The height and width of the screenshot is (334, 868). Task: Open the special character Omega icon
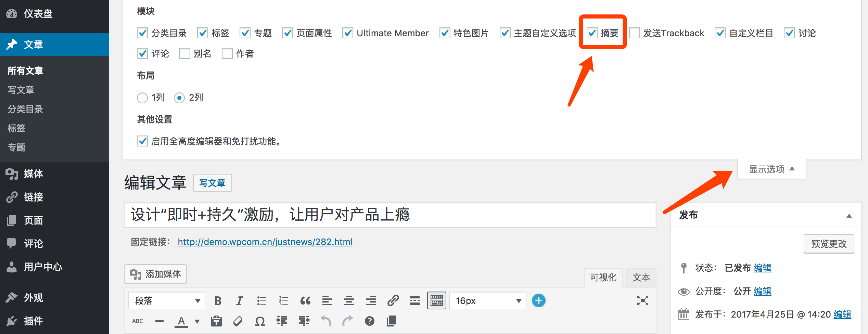pos(260,321)
